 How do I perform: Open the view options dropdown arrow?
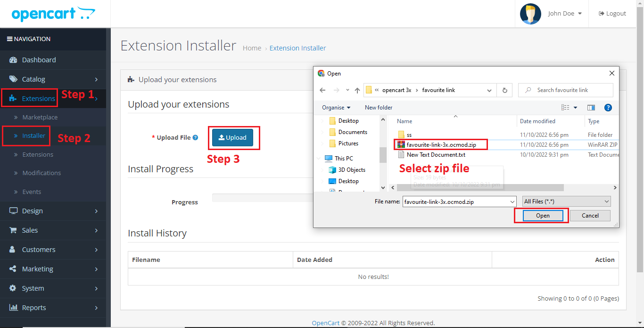575,108
